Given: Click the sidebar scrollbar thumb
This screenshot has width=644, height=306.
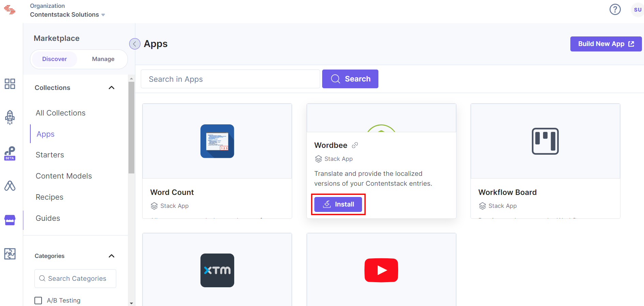Looking at the screenshot, I should [x=131, y=128].
